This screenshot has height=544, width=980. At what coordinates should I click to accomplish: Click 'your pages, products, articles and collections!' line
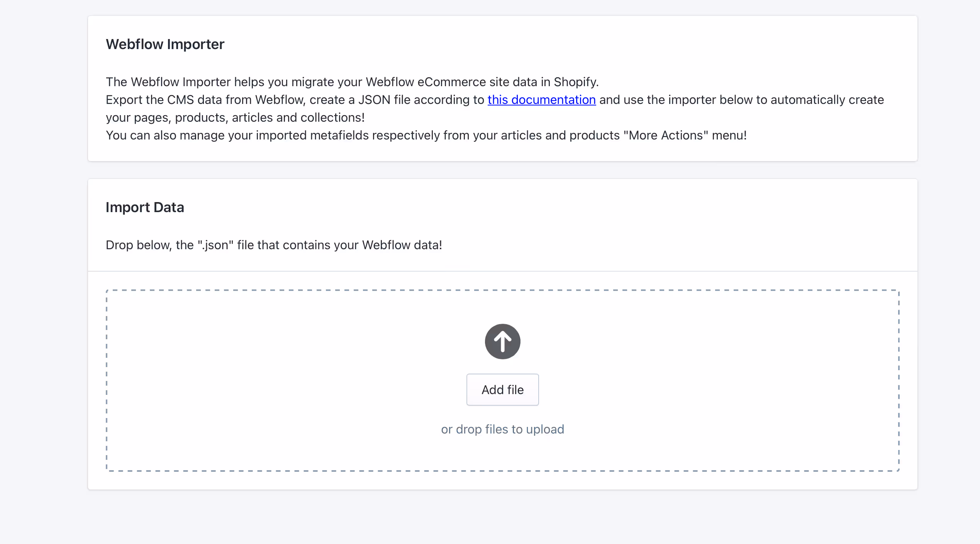point(235,117)
